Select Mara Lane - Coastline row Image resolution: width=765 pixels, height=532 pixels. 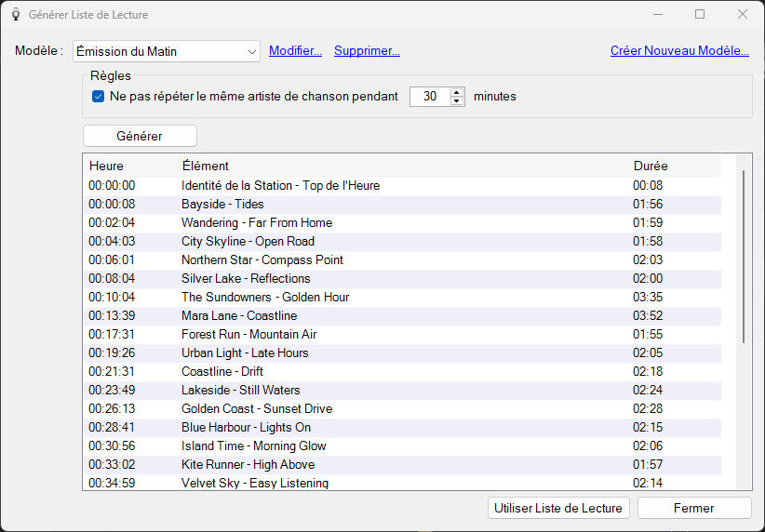click(402, 315)
